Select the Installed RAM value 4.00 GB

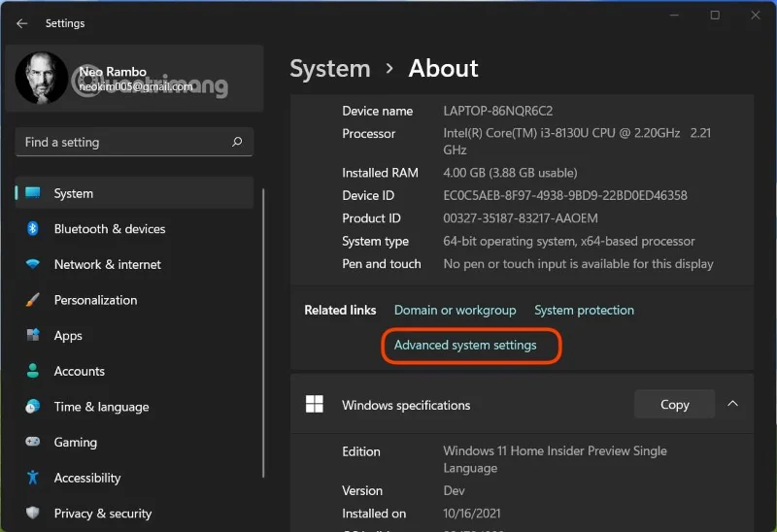pyautogui.click(x=511, y=173)
